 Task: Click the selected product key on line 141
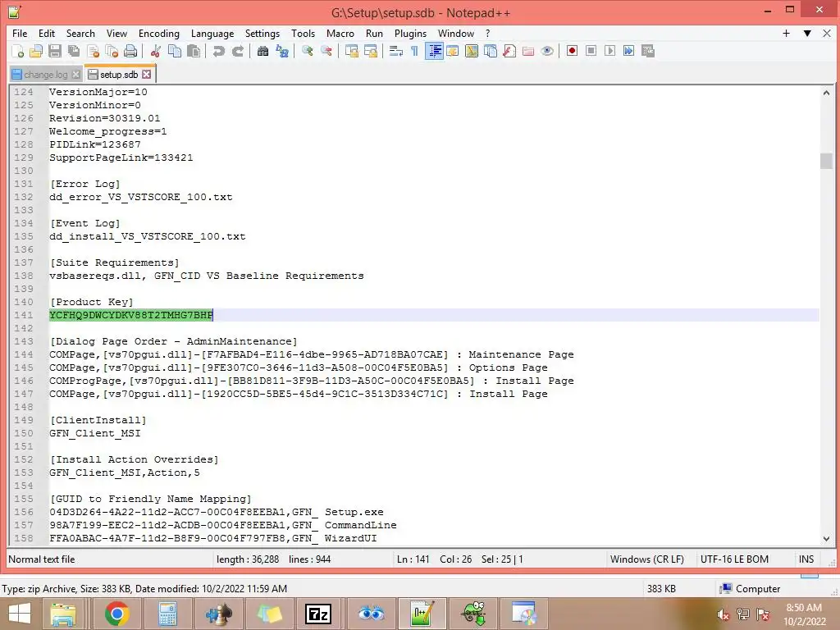131,315
